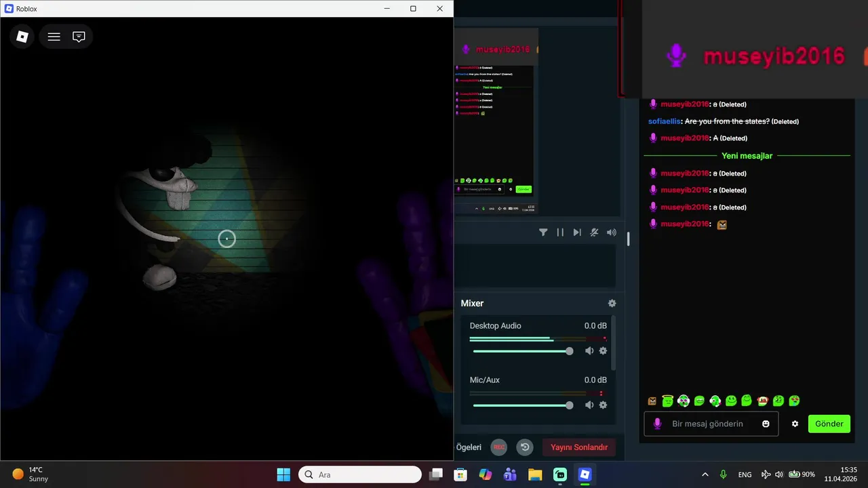The image size is (868, 488).
Task: Switch the ENG input language
Action: coord(745,474)
